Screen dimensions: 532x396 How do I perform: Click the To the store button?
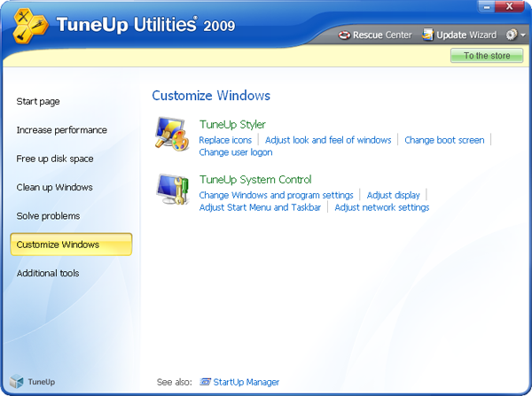click(487, 56)
